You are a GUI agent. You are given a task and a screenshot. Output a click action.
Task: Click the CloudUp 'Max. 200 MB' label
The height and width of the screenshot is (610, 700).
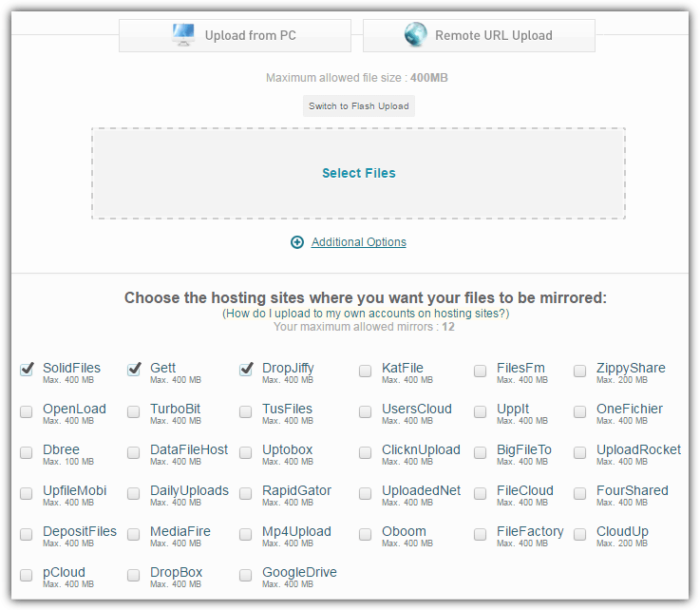pyautogui.click(x=622, y=543)
